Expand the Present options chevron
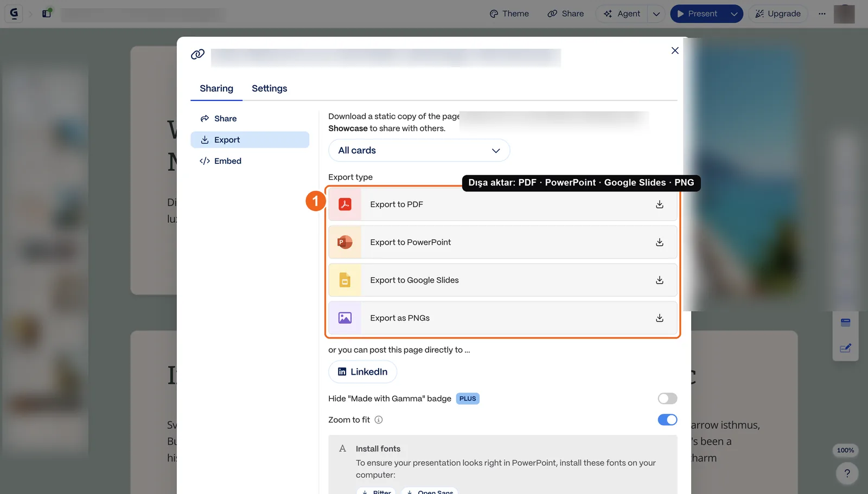The height and width of the screenshot is (494, 868). (x=734, y=14)
